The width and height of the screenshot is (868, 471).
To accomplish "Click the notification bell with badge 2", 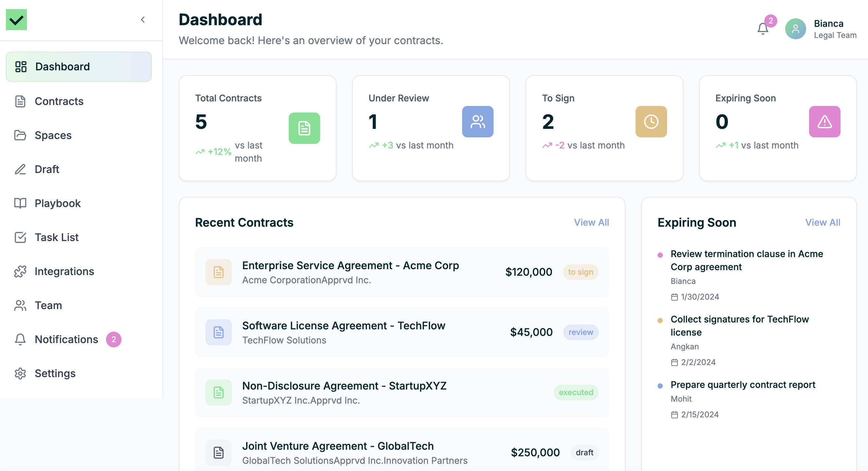I will [x=763, y=28].
